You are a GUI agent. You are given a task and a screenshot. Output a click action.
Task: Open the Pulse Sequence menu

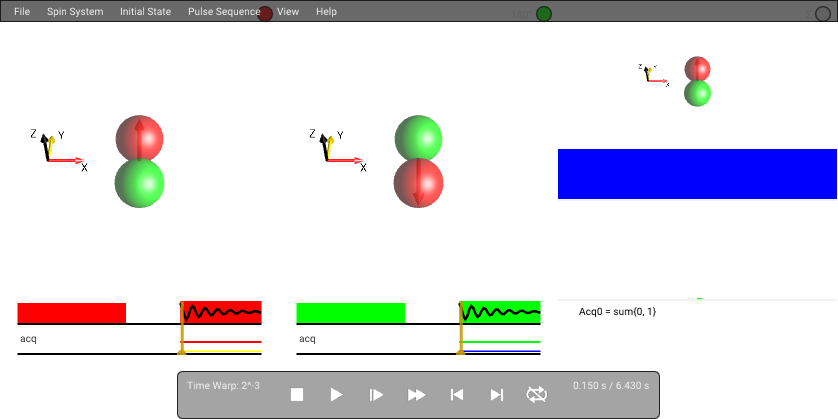click(x=223, y=11)
